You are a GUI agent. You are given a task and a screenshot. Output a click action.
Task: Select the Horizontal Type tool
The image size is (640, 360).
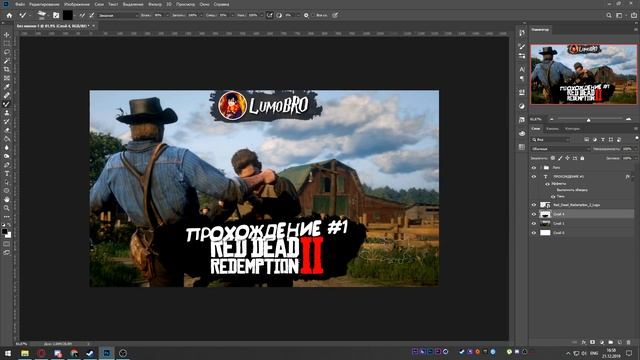click(x=7, y=173)
